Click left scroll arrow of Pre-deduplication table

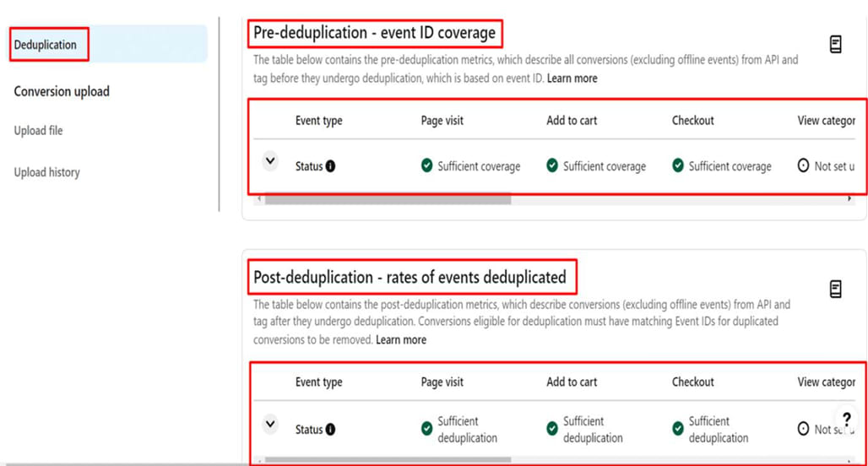tap(259, 198)
